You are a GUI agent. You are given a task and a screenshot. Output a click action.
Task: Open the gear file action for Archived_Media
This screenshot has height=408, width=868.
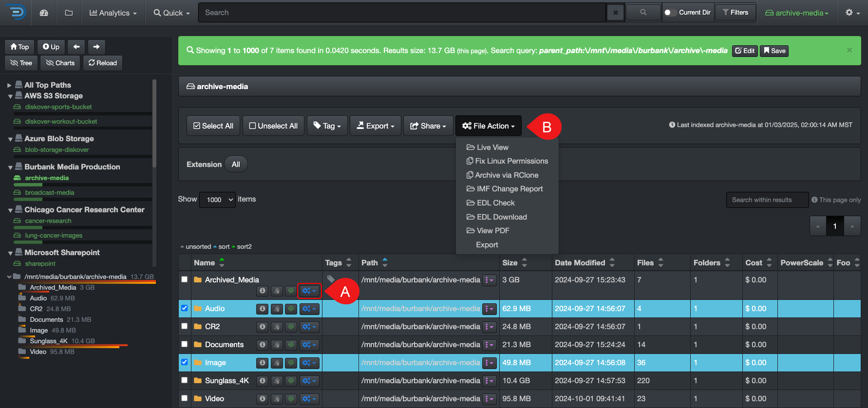point(309,291)
